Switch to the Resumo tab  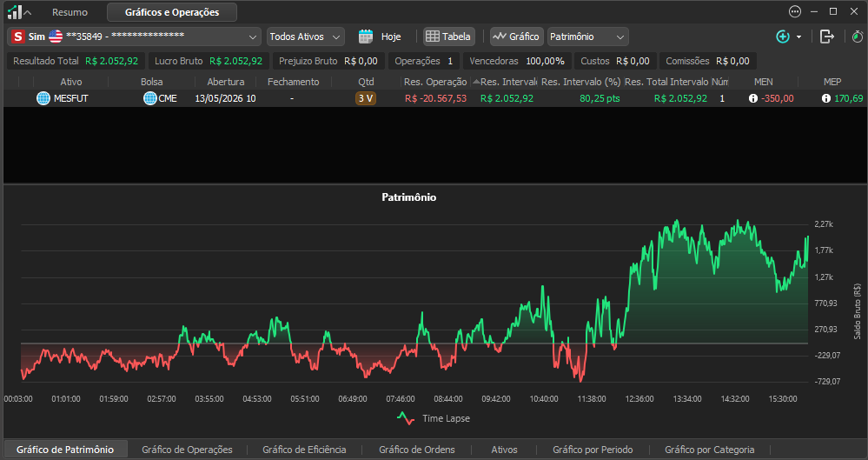point(70,12)
